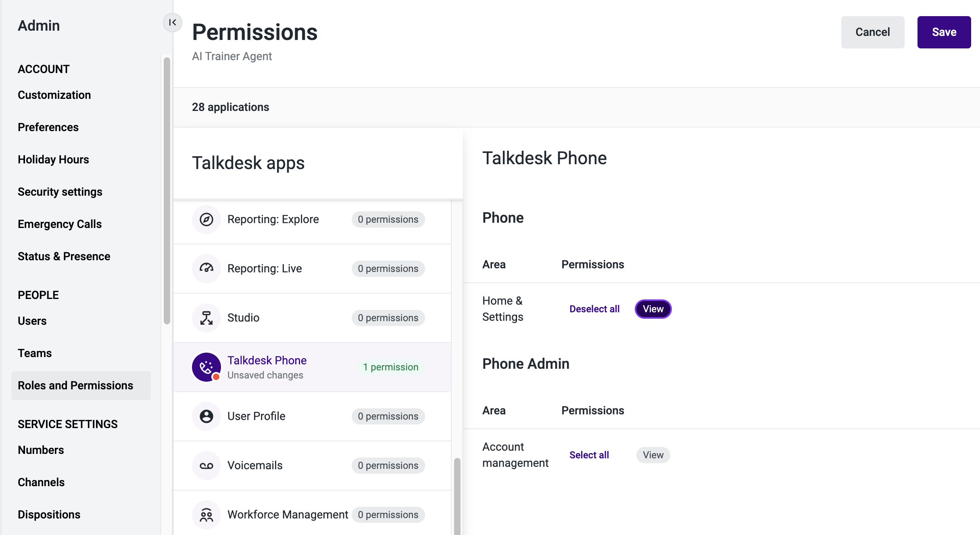Click the Studio flow icon
Viewport: 980px width, 535px height.
coord(206,318)
